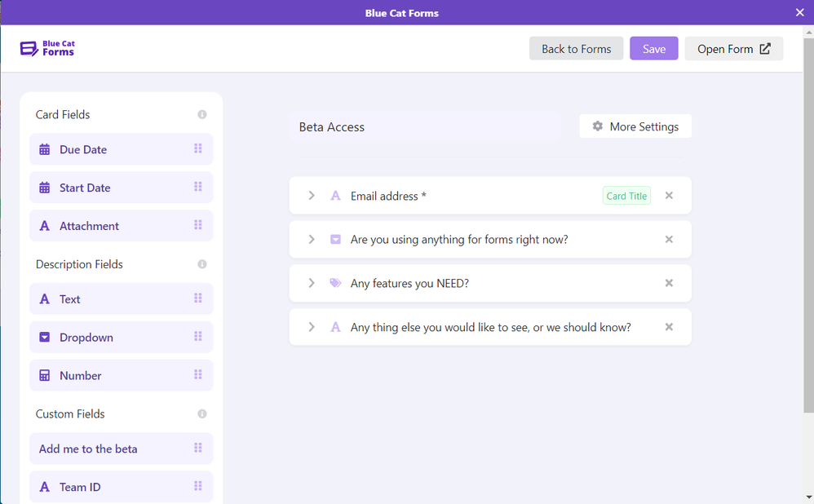Expand the Any thing else you would like field
This screenshot has width=814, height=504.
(312, 327)
